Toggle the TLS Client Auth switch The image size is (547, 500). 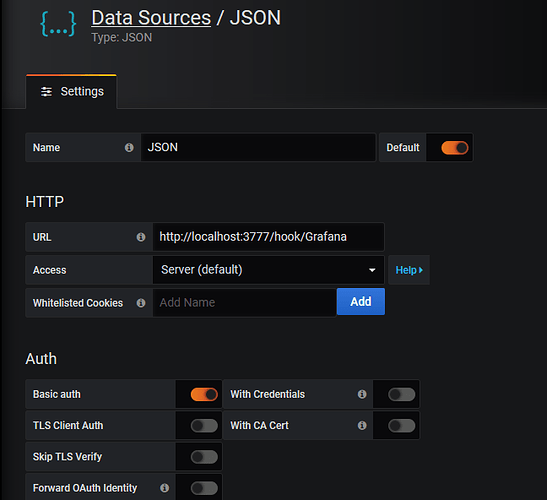(x=204, y=426)
